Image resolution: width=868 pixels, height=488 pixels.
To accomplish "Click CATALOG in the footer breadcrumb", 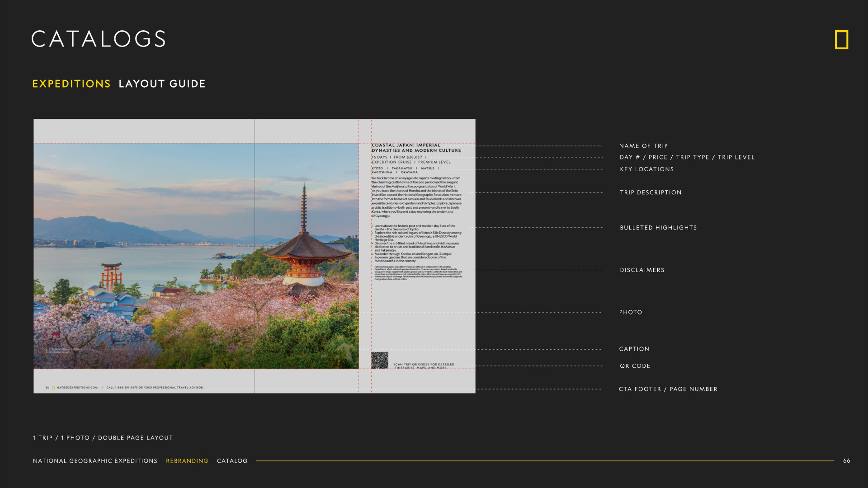I will [x=232, y=461].
